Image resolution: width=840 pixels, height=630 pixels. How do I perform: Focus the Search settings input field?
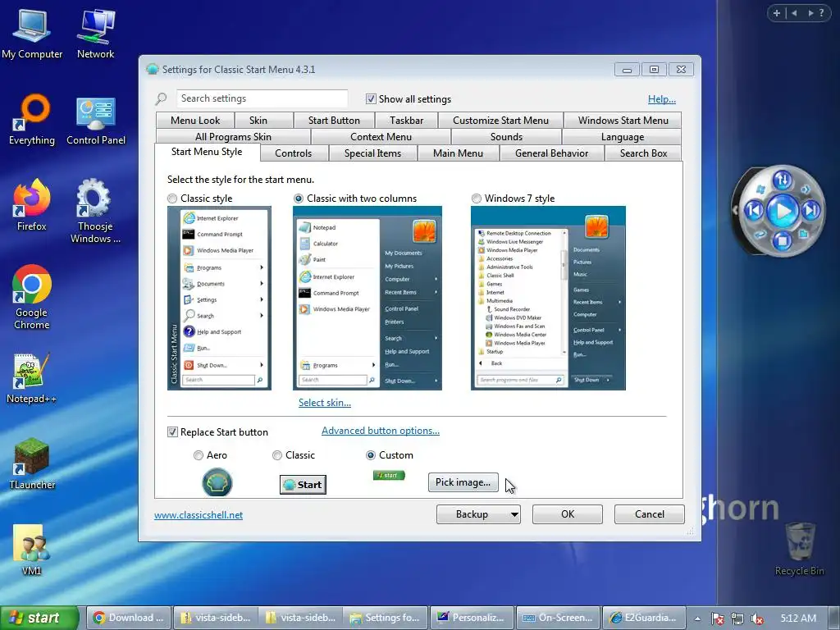262,98
